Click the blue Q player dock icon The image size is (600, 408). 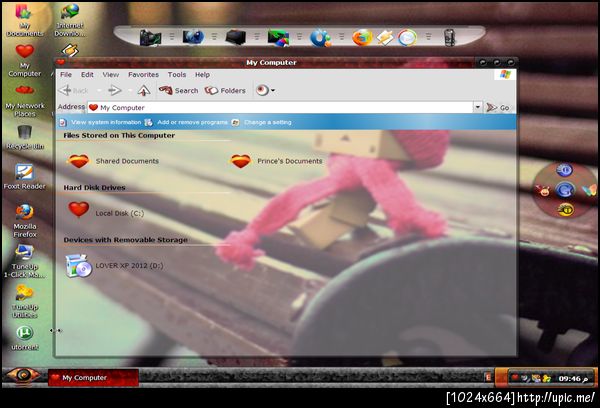pyautogui.click(x=320, y=38)
